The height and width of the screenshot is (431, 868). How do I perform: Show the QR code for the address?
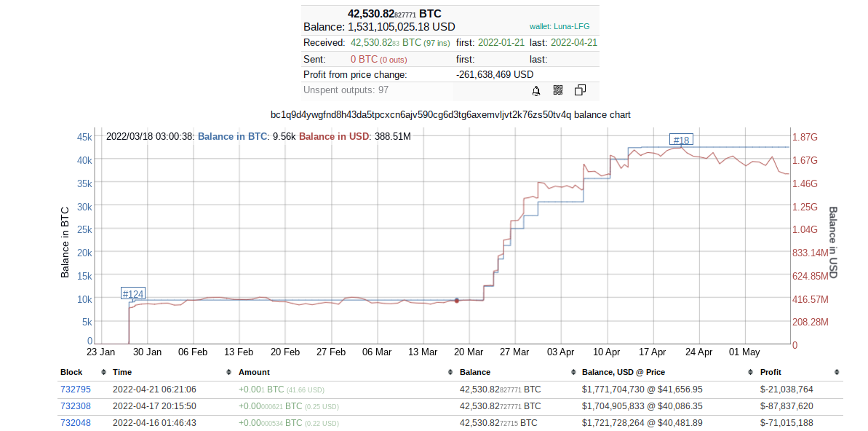point(558,90)
